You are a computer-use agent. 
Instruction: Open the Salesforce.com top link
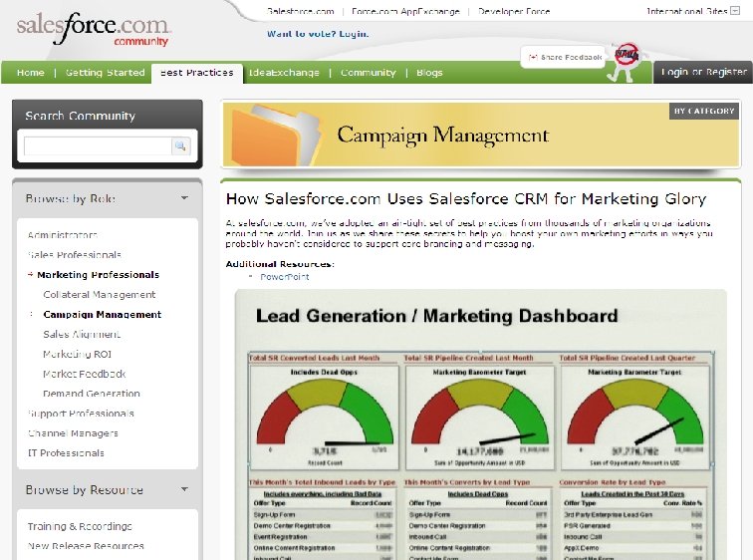click(x=300, y=11)
